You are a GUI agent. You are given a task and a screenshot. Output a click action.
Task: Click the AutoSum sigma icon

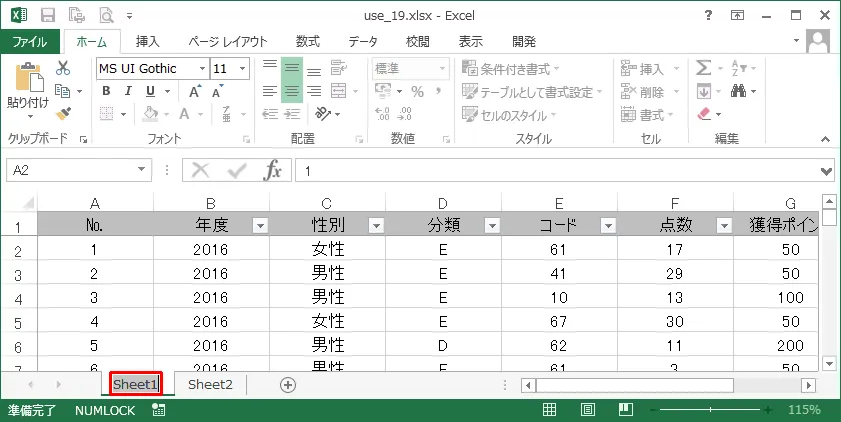pos(703,68)
